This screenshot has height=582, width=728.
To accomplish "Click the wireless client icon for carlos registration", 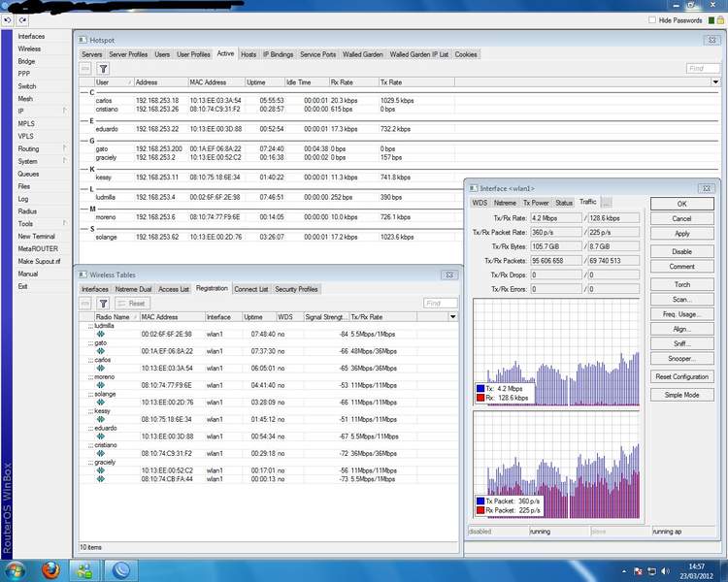I will [x=100, y=368].
